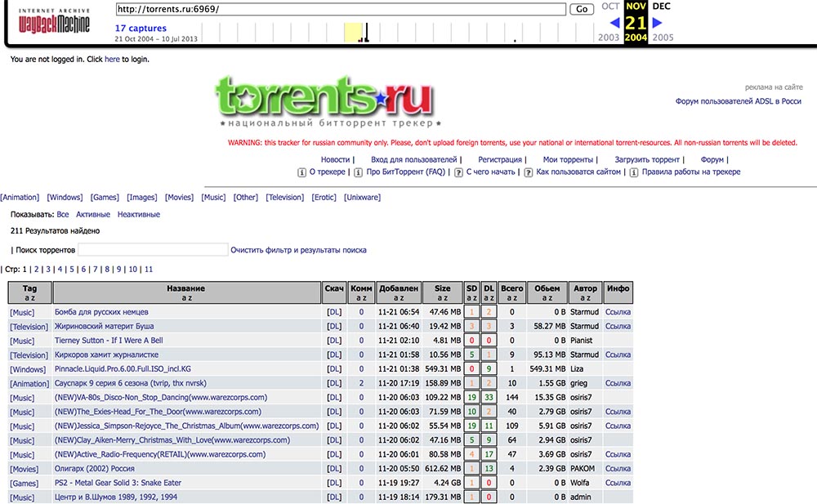Click the Go button next to URL
Viewport: 817px width, 504px height.
(x=582, y=9)
